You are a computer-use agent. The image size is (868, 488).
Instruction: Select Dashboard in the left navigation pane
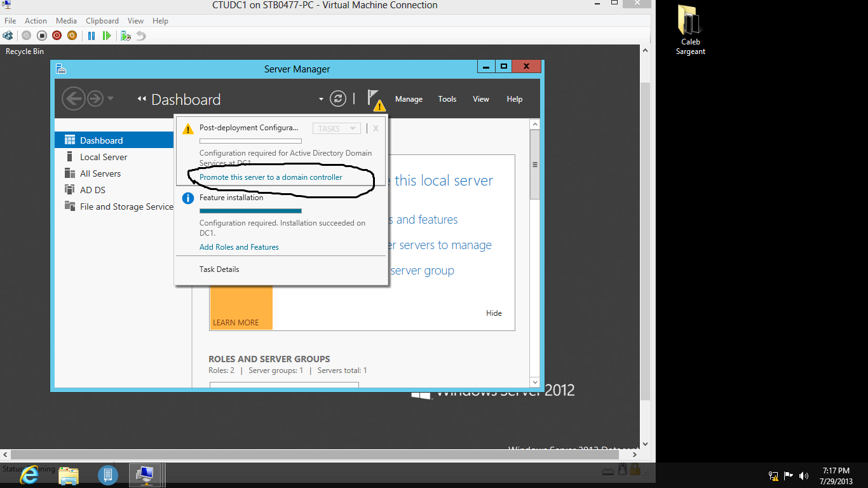[x=114, y=140]
